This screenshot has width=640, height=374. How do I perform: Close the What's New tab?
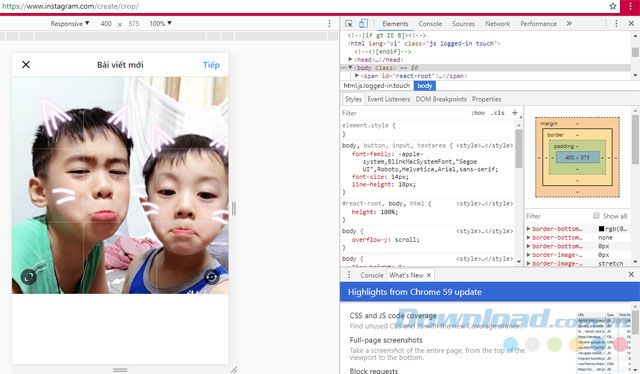point(429,275)
